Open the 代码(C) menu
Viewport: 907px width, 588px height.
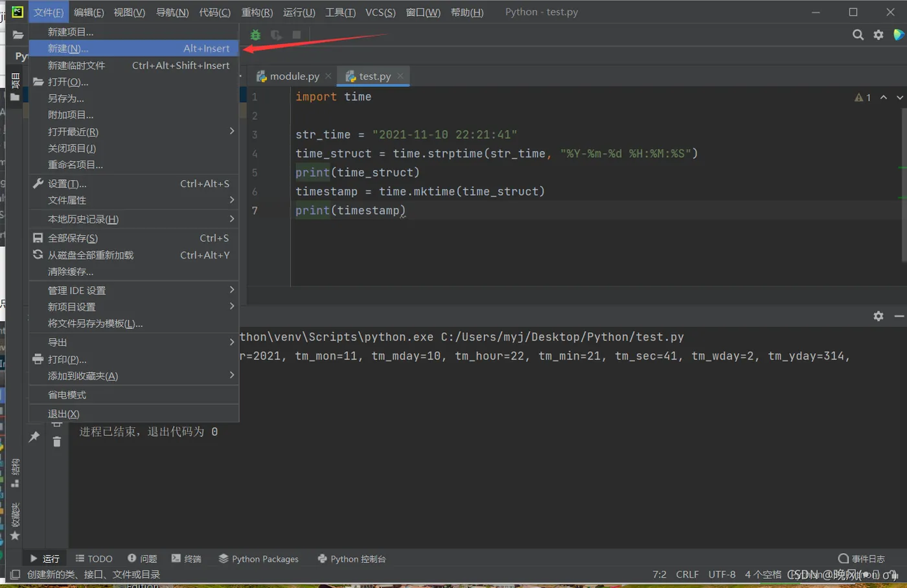coord(214,12)
